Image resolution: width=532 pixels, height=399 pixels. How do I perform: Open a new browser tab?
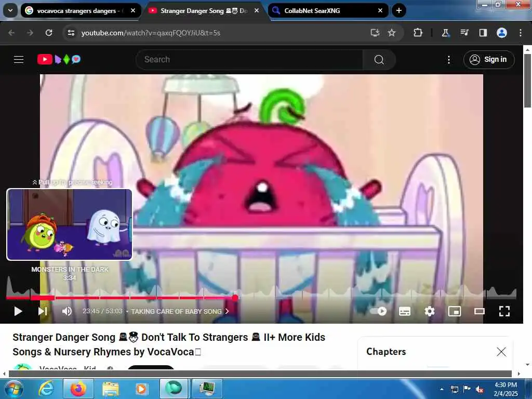[399, 10]
